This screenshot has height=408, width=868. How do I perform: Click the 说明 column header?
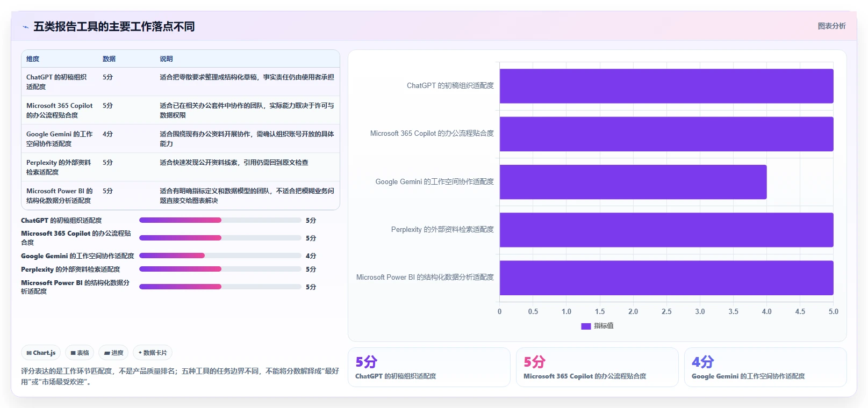[x=166, y=59]
